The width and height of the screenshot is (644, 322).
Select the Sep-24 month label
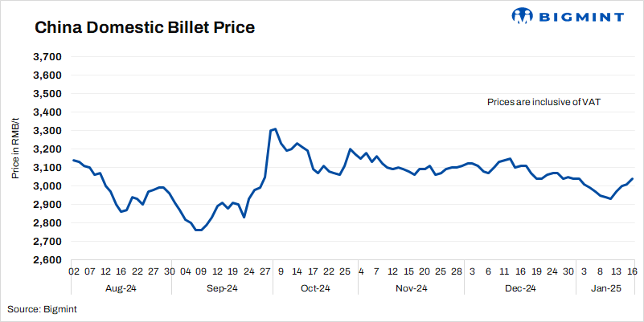coord(222,288)
